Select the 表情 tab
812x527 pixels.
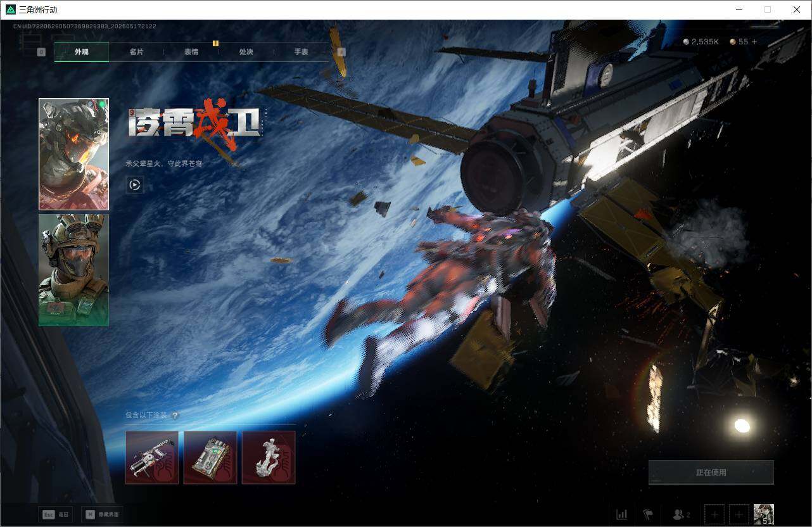pos(191,52)
